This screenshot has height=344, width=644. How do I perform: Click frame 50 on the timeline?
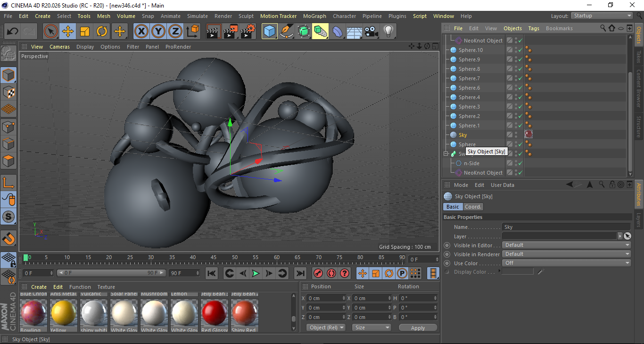pyautogui.click(x=234, y=258)
